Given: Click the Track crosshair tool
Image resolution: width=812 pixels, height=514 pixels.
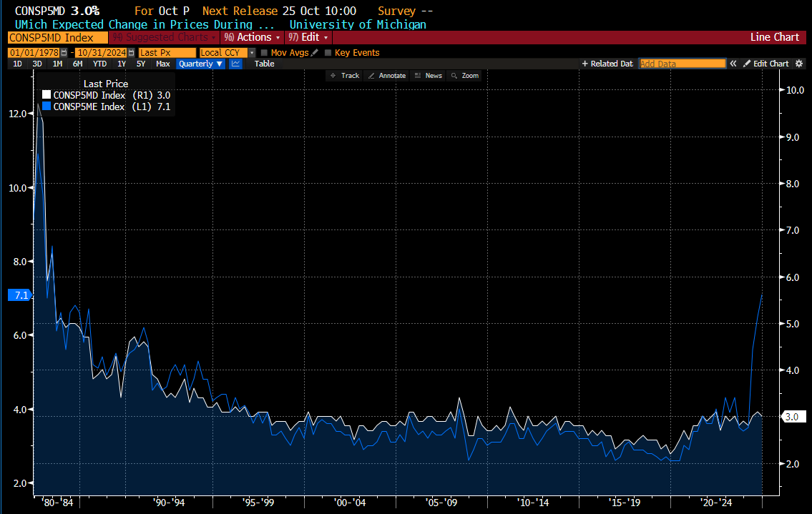Looking at the screenshot, I should point(345,76).
